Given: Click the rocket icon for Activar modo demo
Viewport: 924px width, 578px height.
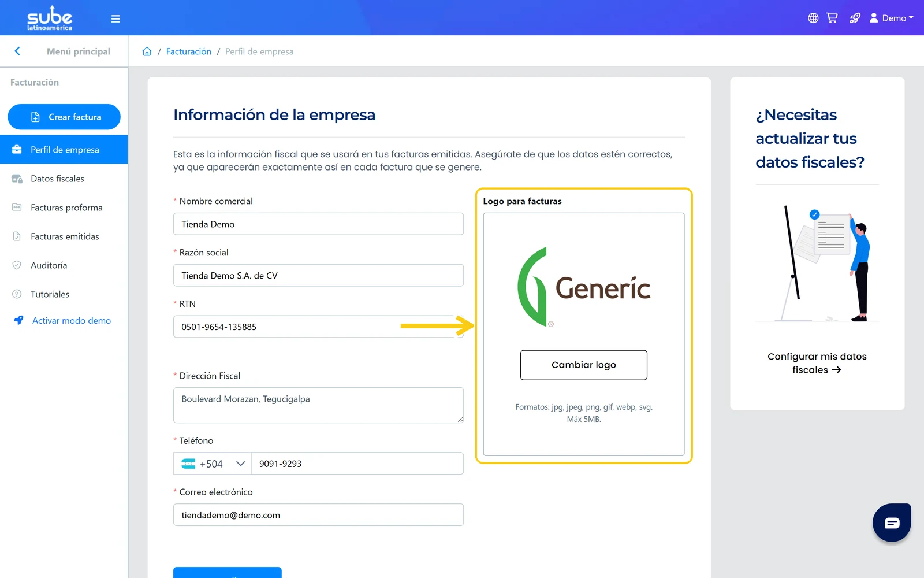Looking at the screenshot, I should coord(18,320).
